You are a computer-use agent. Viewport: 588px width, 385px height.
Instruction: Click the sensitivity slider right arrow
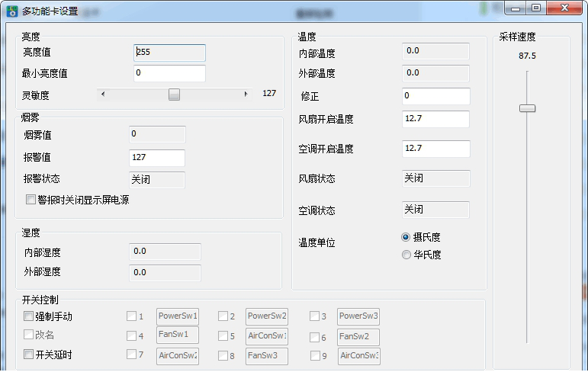coord(246,94)
